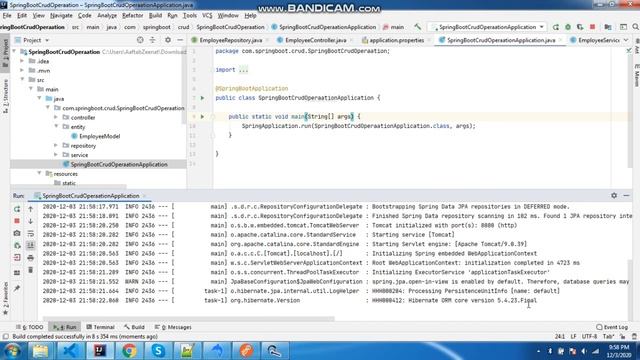Viewport: 640px width, 360px height.
Task: Open the Event Log
Action: coord(612,327)
